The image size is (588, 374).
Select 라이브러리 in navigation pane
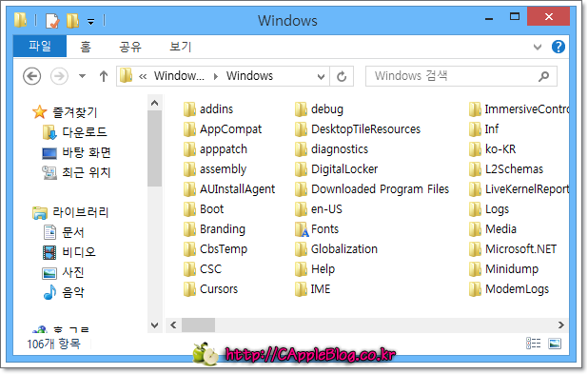(80, 212)
